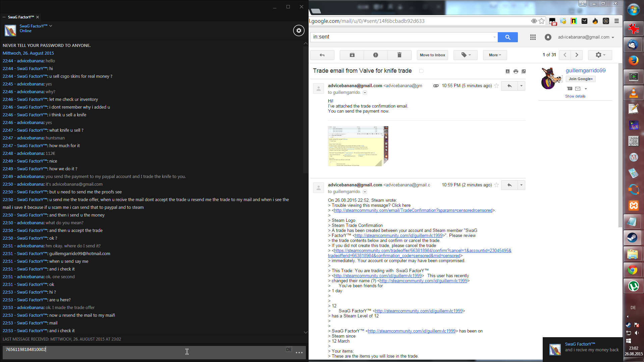
Task: Click the Gmail archive icon
Action: [x=352, y=55]
